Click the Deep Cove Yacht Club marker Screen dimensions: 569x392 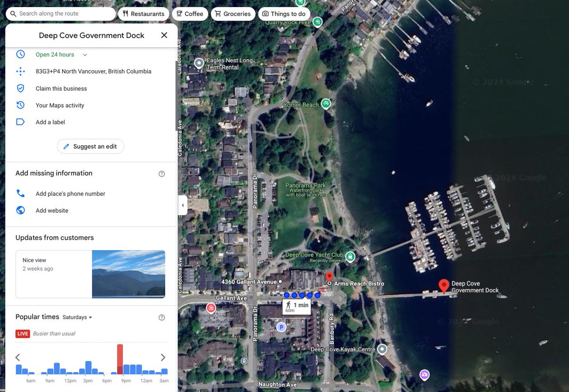tap(350, 257)
